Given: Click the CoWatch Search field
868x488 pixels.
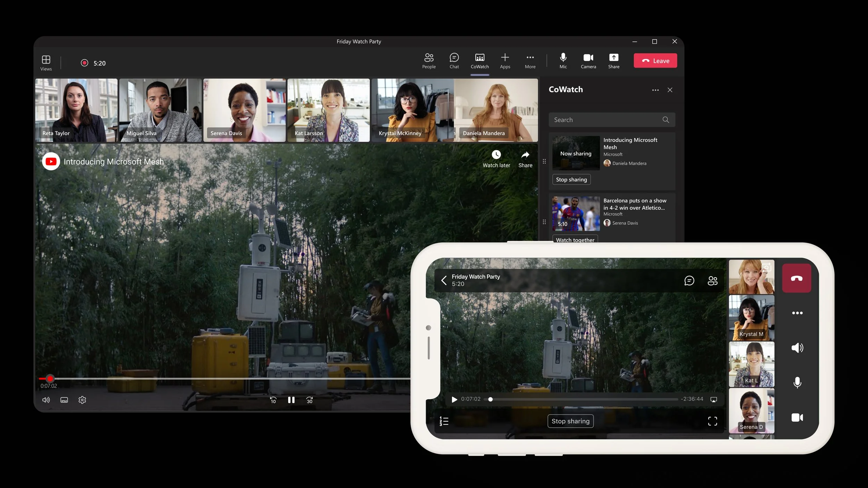Looking at the screenshot, I should click(612, 120).
